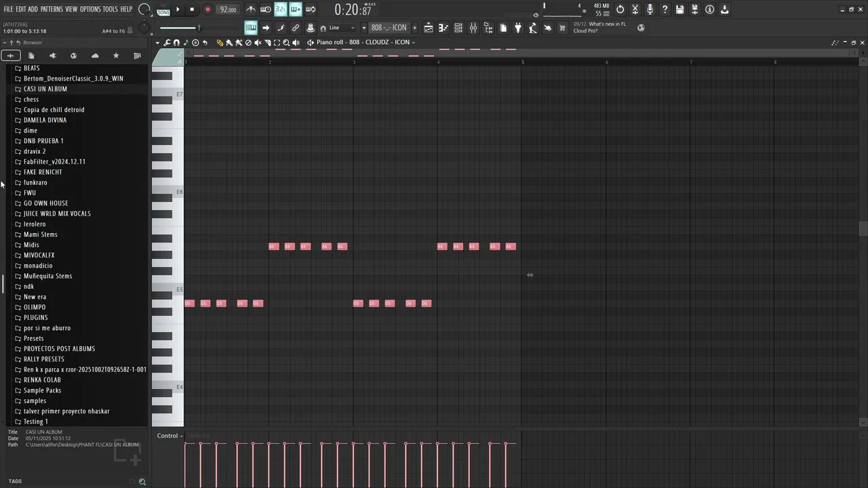Stop playback with the stop button
This screenshot has width=868, height=488.
192,9
